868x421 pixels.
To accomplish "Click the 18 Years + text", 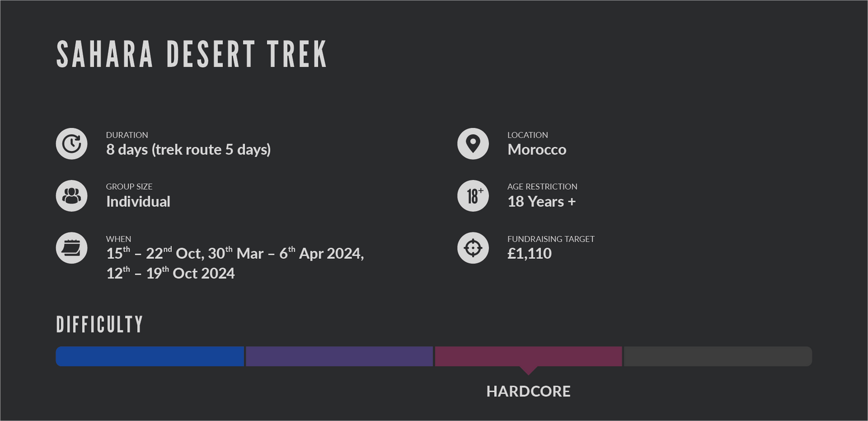I will tap(542, 202).
